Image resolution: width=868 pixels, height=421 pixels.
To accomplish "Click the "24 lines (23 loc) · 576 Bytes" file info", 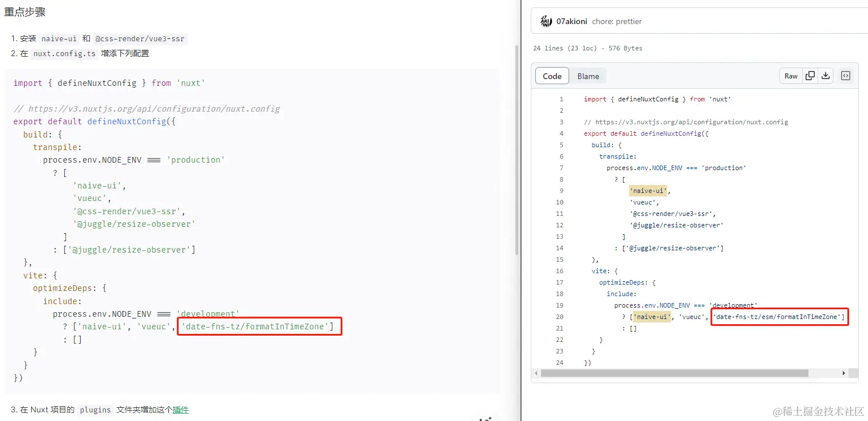I will pyautogui.click(x=587, y=48).
